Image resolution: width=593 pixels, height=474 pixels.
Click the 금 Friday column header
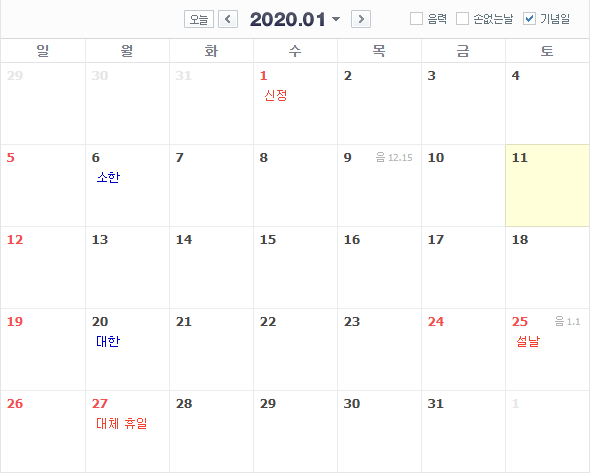[x=463, y=51]
